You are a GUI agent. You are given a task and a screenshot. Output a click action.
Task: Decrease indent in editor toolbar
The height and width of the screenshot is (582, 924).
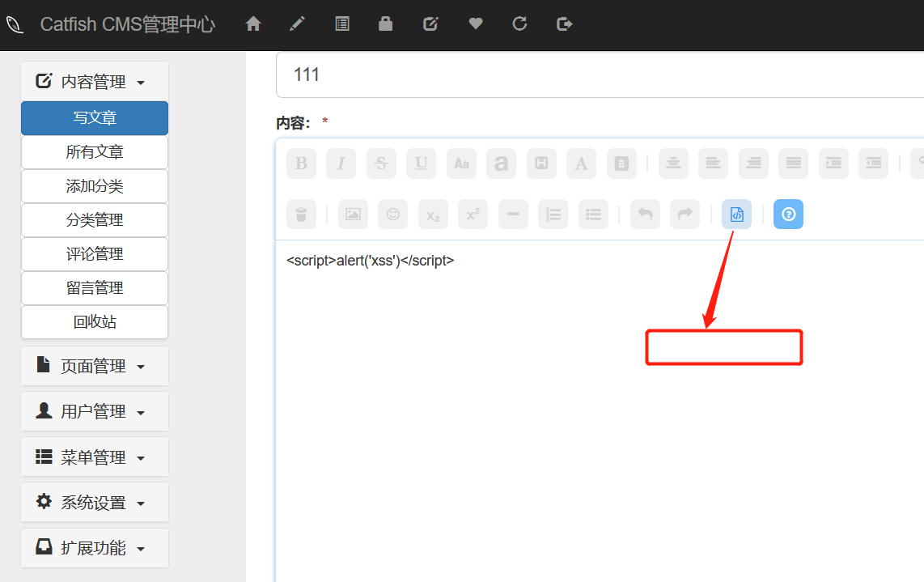[x=874, y=164]
